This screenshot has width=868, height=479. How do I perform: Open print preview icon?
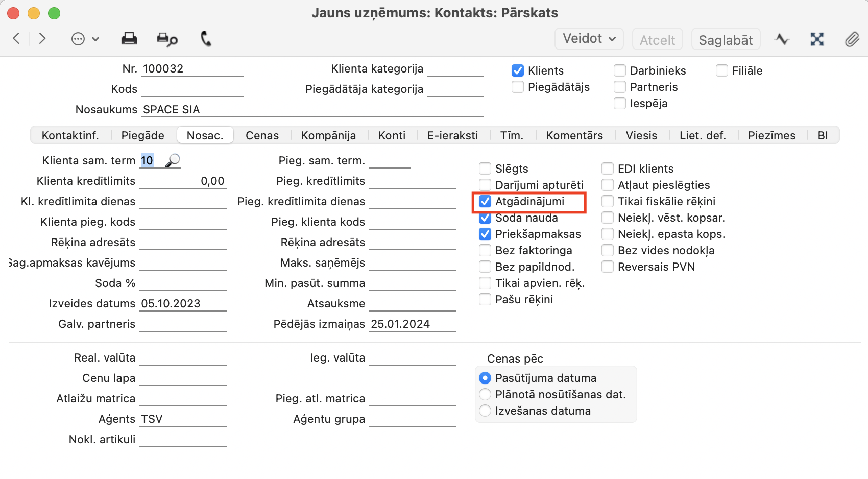[167, 39]
